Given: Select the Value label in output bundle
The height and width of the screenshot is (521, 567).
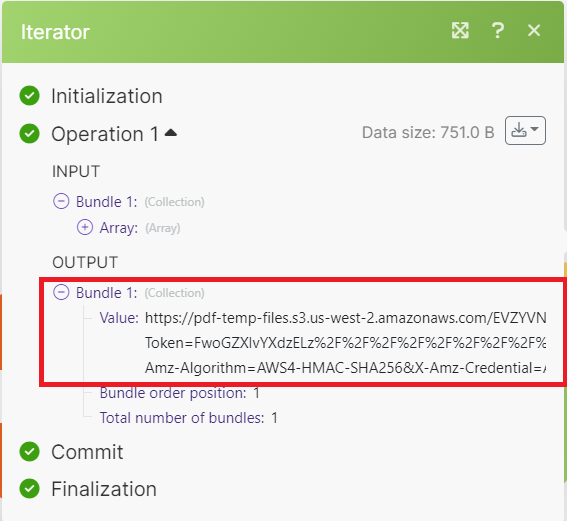Looking at the screenshot, I should click(119, 318).
